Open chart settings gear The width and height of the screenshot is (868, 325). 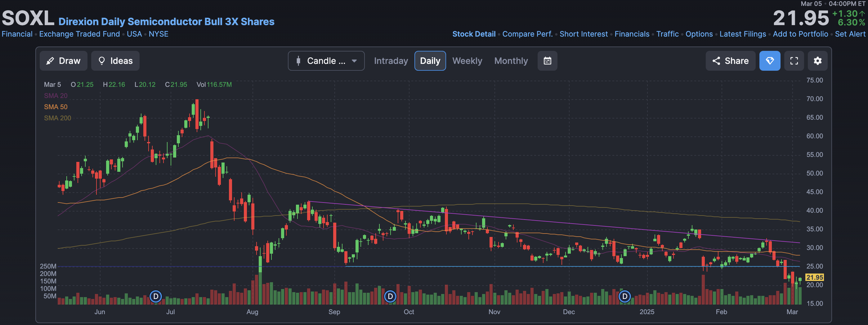pyautogui.click(x=817, y=61)
